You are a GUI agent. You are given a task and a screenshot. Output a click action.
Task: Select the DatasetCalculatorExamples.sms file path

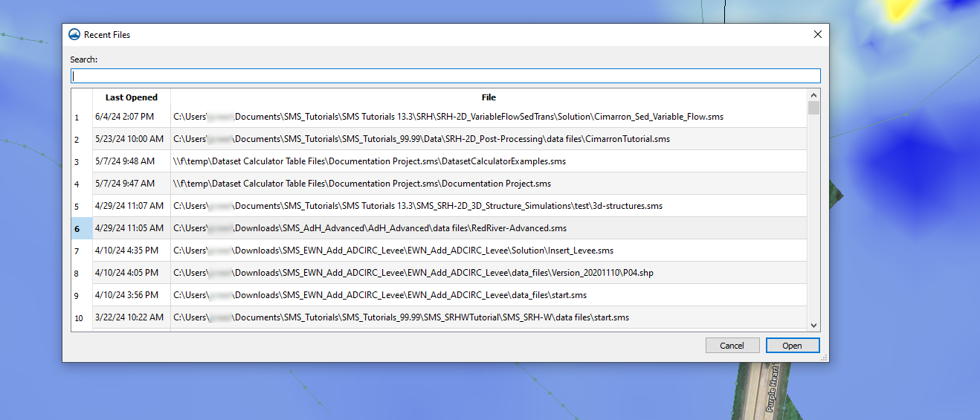click(x=370, y=161)
